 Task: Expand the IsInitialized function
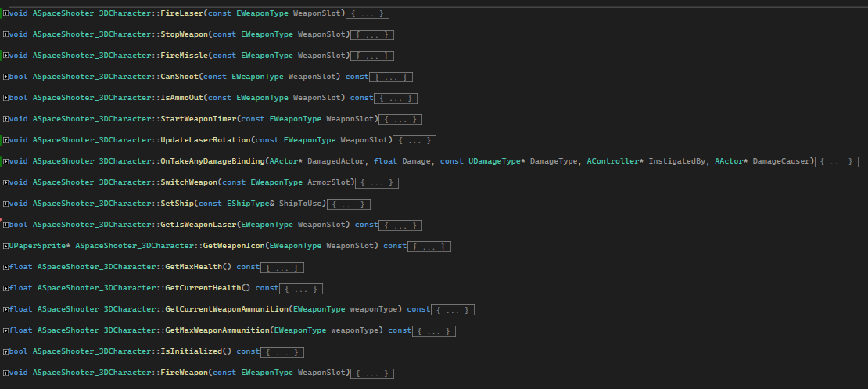click(5, 352)
